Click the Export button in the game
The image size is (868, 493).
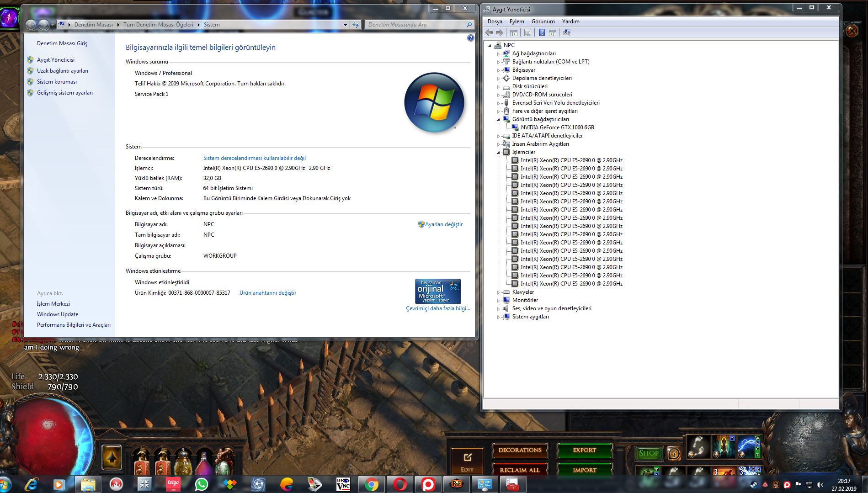click(x=585, y=450)
